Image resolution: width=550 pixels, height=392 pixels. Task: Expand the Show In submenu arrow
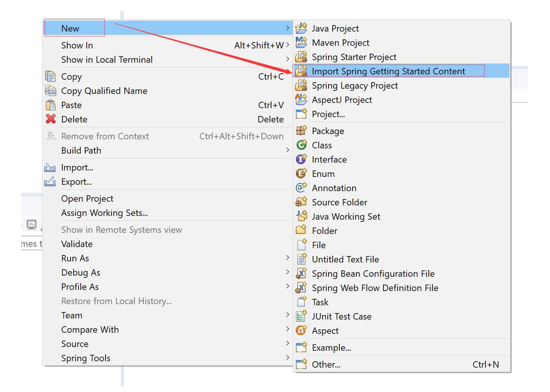(288, 45)
